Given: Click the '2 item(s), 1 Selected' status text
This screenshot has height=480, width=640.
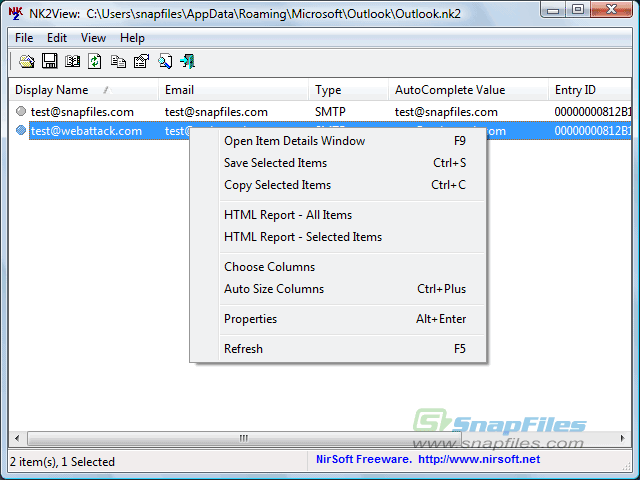Looking at the screenshot, I should coord(62,462).
